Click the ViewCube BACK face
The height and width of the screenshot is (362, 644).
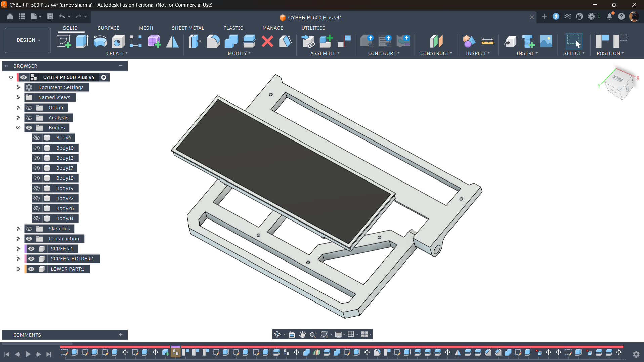pos(618,79)
